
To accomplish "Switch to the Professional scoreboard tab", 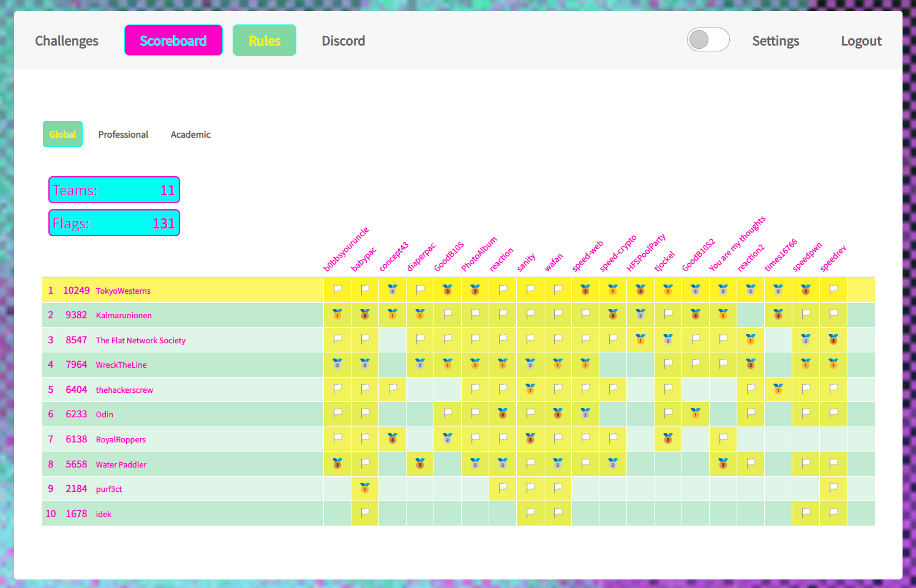I will point(123,135).
